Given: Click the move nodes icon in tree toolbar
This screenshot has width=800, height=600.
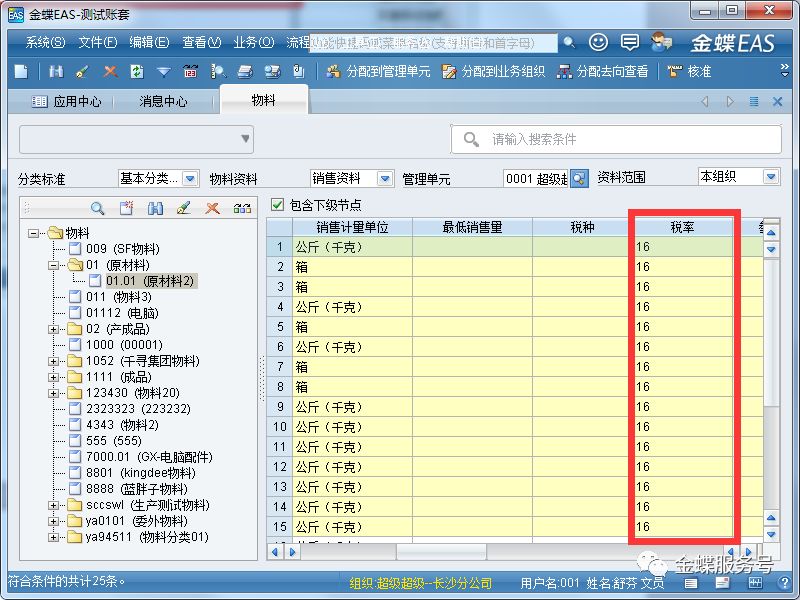Looking at the screenshot, I should (242, 208).
